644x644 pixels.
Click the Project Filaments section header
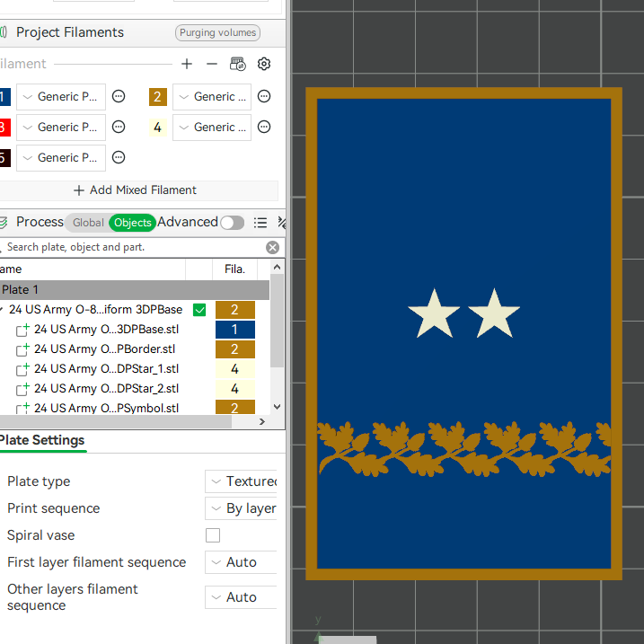point(70,32)
